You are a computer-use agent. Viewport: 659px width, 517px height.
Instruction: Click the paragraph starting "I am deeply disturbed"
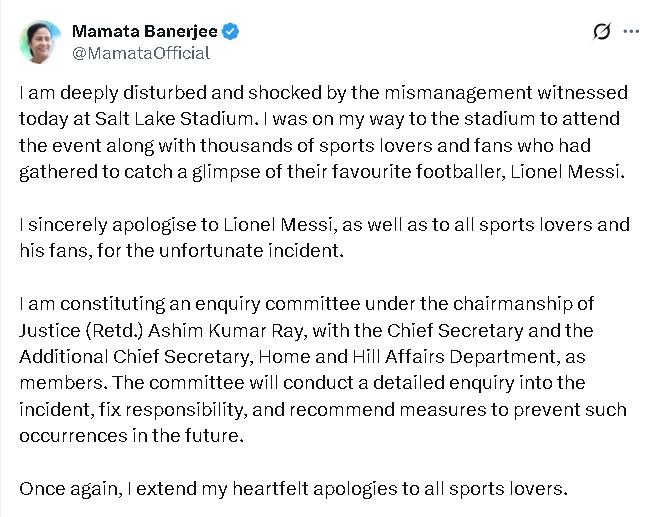click(x=323, y=131)
